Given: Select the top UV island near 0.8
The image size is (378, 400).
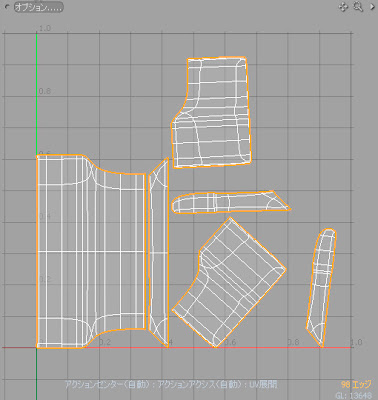Looking at the screenshot, I should pos(211,112).
